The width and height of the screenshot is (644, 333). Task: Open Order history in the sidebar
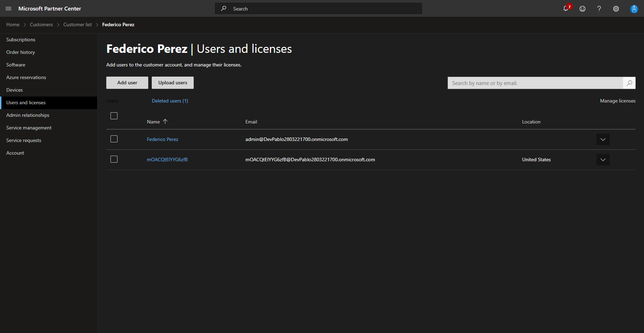coord(49,52)
